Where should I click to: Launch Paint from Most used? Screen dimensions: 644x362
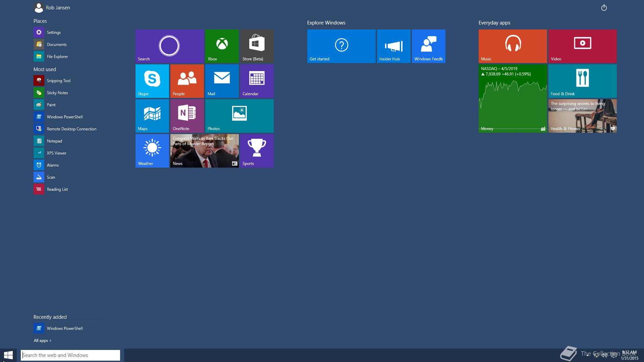tap(67, 105)
